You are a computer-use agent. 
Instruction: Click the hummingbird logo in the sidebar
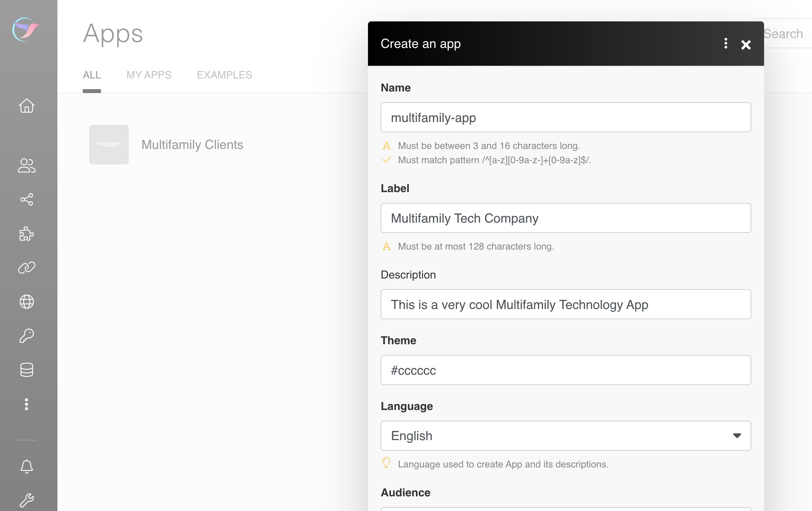click(26, 30)
